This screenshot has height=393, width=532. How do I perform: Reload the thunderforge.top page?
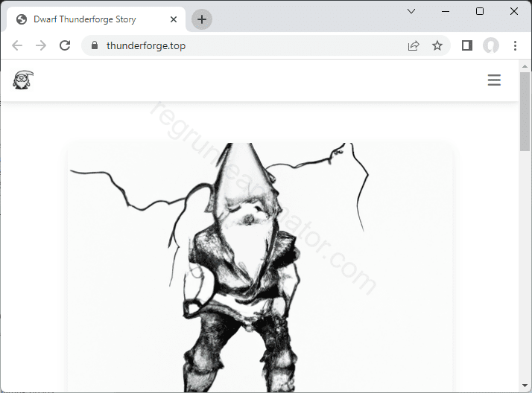tap(65, 45)
